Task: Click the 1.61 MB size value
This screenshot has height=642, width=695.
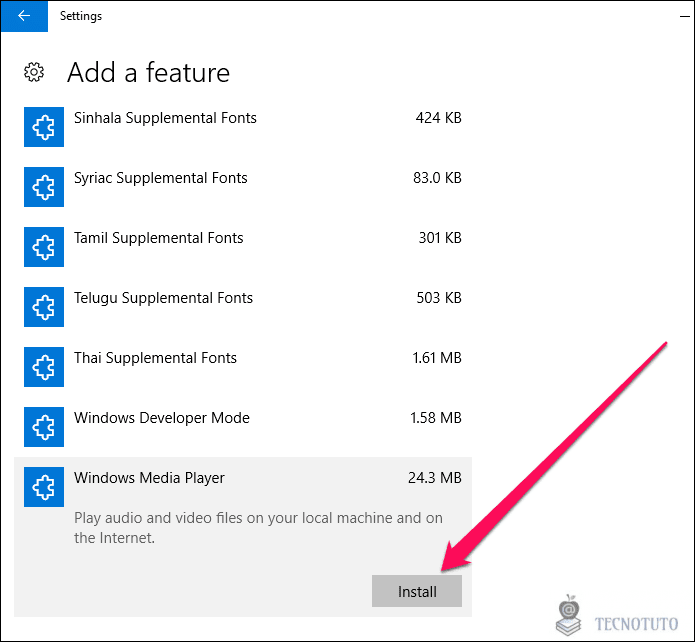Action: [437, 358]
